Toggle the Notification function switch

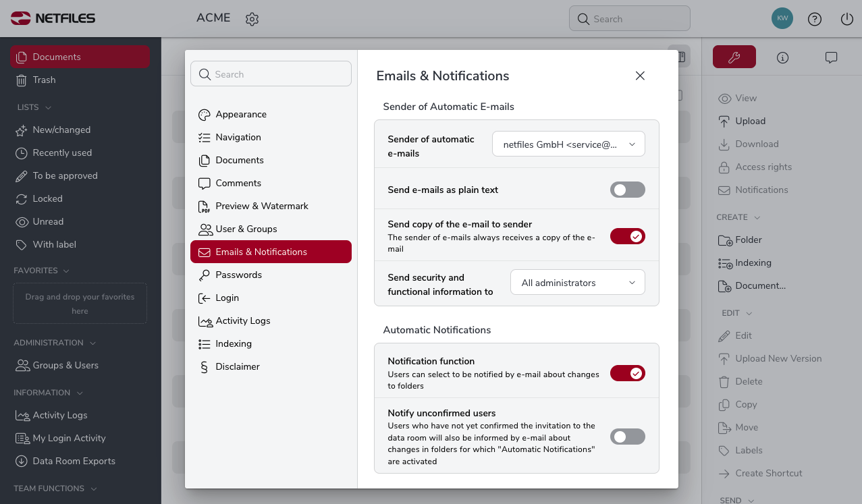pyautogui.click(x=628, y=373)
